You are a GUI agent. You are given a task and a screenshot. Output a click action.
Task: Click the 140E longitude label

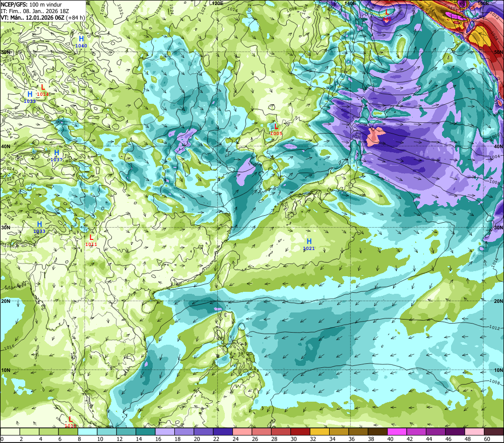pos(350,3)
